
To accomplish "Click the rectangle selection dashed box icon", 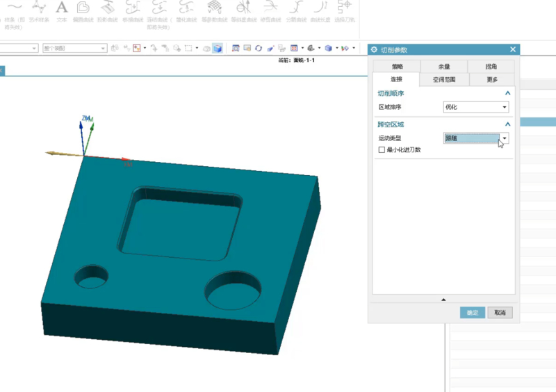I will (x=188, y=48).
